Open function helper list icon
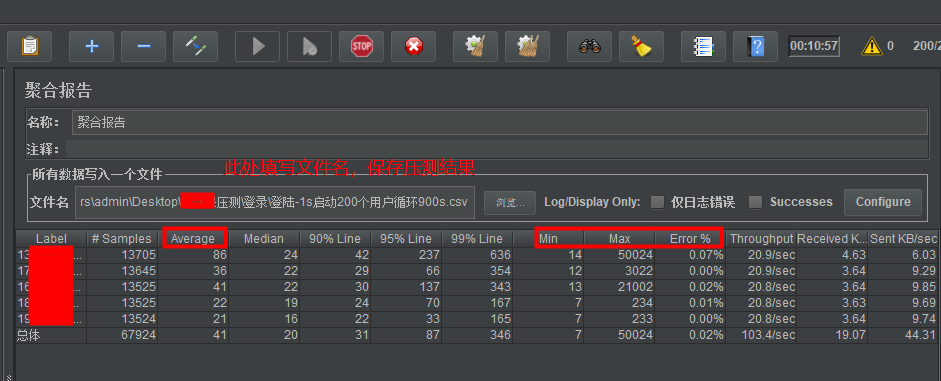The image size is (941, 381). pyautogui.click(x=703, y=46)
